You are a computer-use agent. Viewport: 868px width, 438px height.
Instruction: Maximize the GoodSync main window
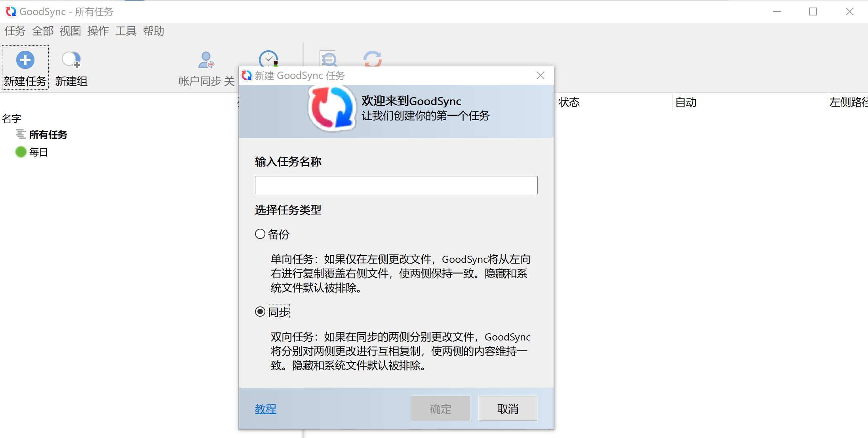(x=813, y=11)
